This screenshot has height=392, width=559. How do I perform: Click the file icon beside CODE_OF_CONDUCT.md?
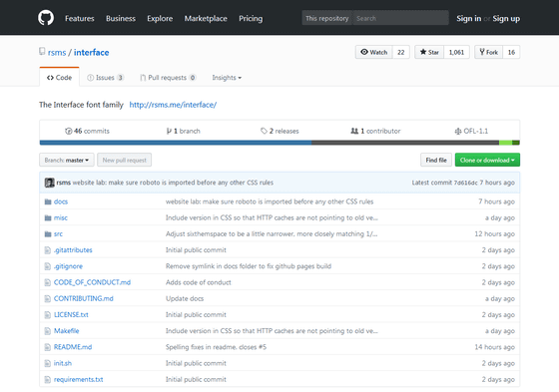coord(48,282)
